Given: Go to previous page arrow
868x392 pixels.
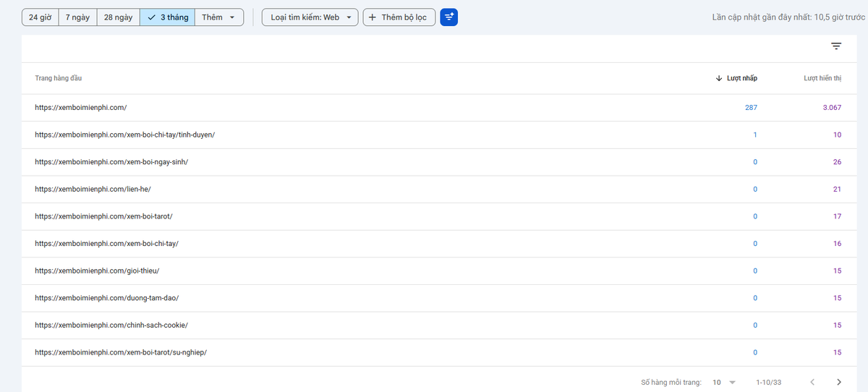Looking at the screenshot, I should [812, 382].
